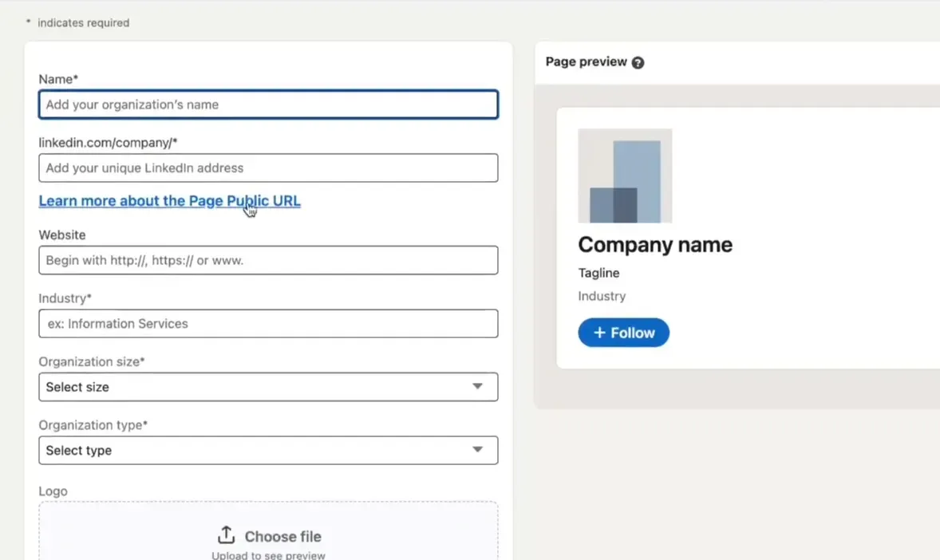Click the placeholder company logo in the preview
Viewport: 940px width, 560px height.
pos(625,175)
